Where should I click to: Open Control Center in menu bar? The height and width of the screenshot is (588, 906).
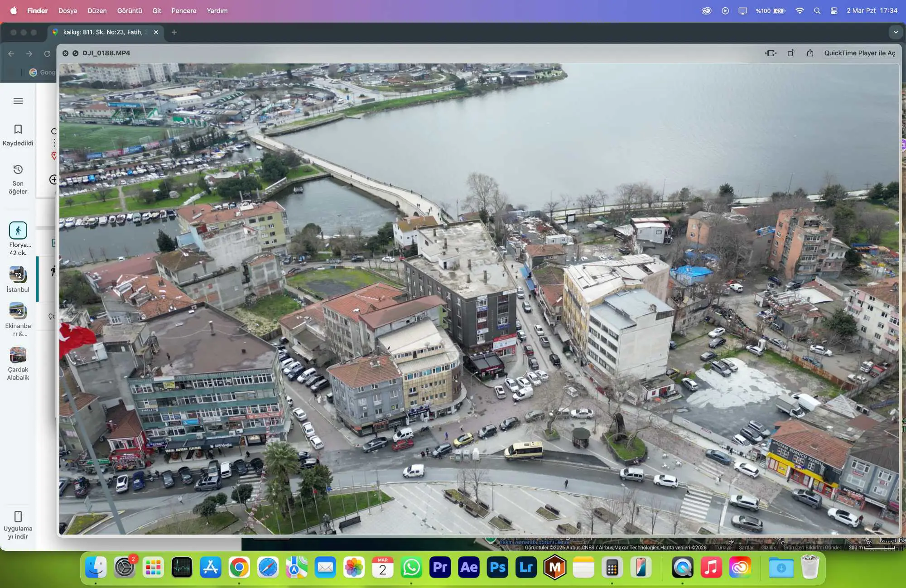834,10
